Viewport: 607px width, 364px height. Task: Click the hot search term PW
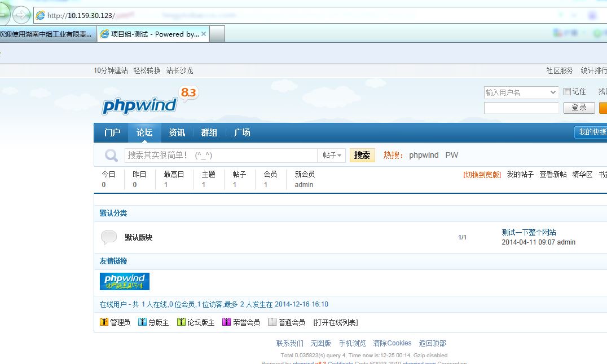pos(452,155)
